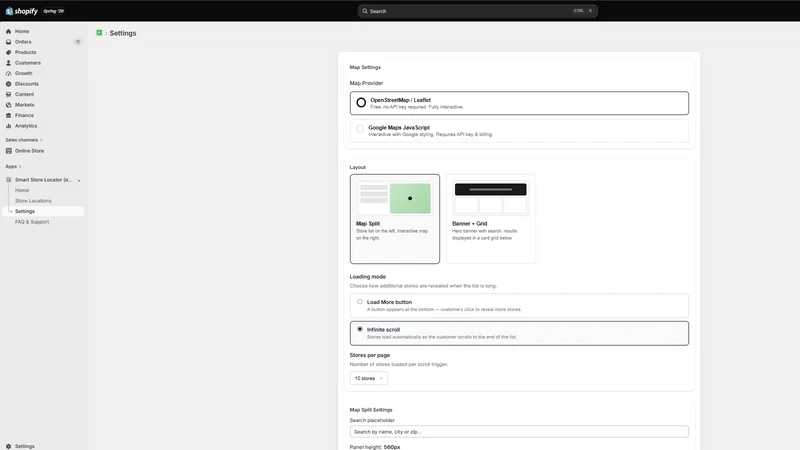
Task: Select Load More button radio option
Action: click(360, 302)
